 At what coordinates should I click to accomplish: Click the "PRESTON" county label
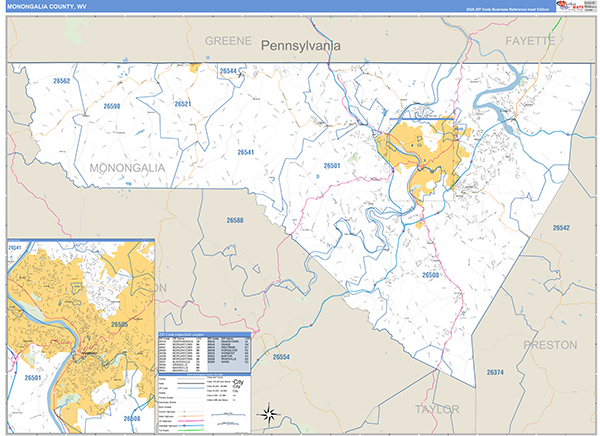coord(550,345)
